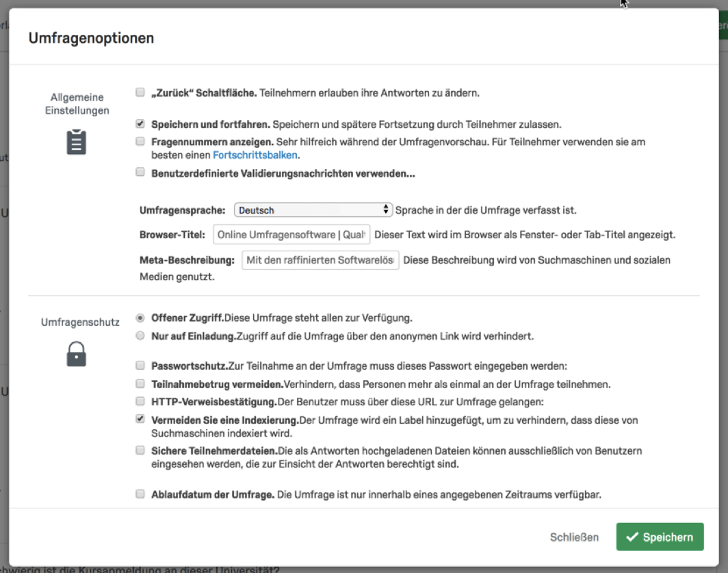Click the Umfragensprache label
This screenshot has width=728, height=573.
click(183, 210)
